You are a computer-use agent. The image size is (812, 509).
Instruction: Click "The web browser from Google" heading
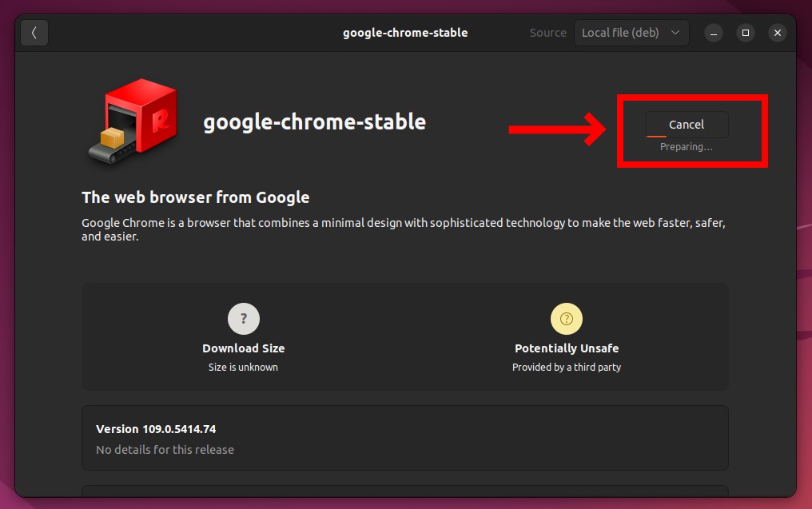tap(196, 197)
